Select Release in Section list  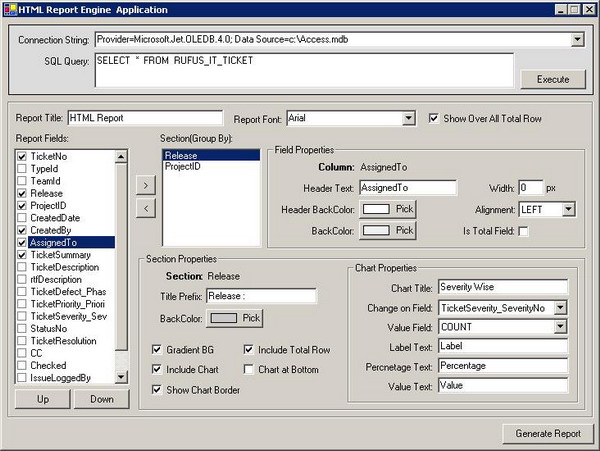[x=211, y=155]
